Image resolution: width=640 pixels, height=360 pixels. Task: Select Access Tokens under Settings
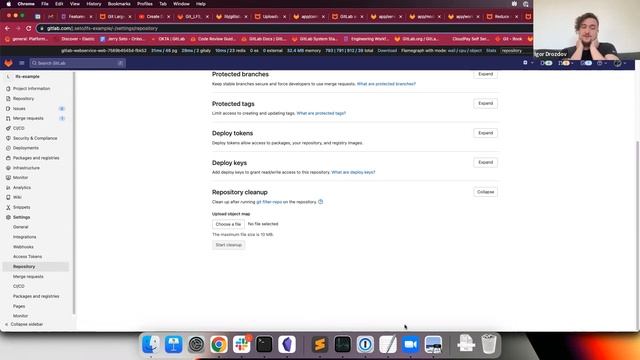click(x=27, y=257)
